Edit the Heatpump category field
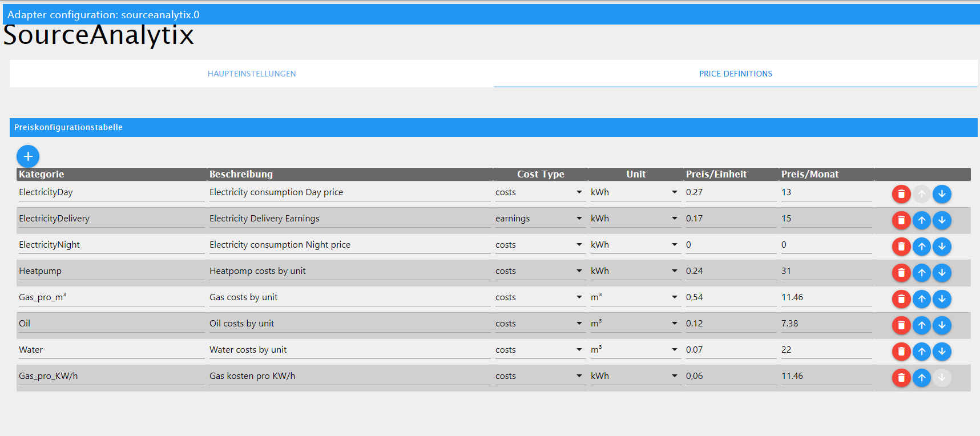980x436 pixels. (x=111, y=271)
